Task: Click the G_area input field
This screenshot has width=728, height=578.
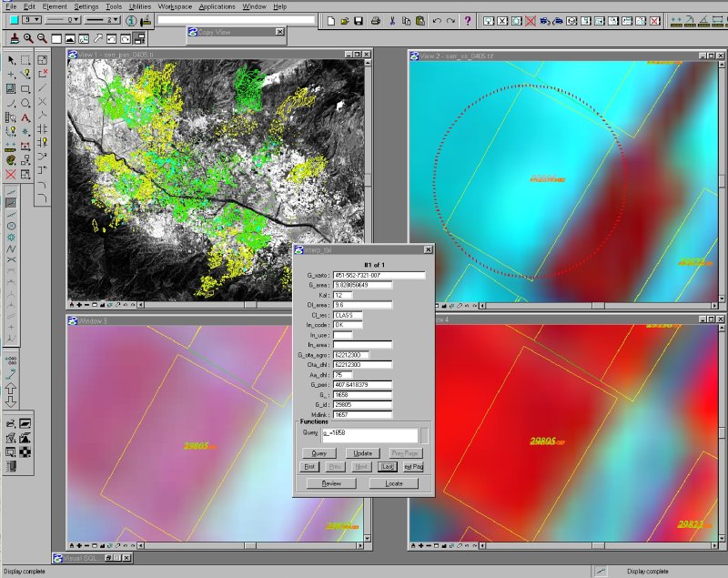Action: [x=363, y=285]
